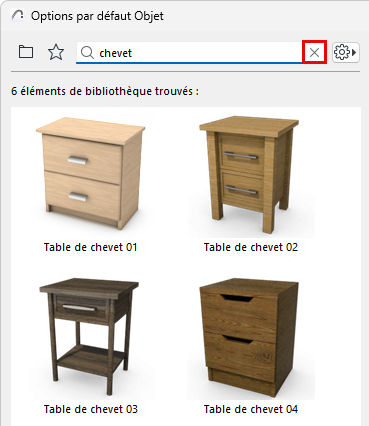The height and width of the screenshot is (426, 369).
Task: Open the search settings gear dropdown
Action: 346,52
